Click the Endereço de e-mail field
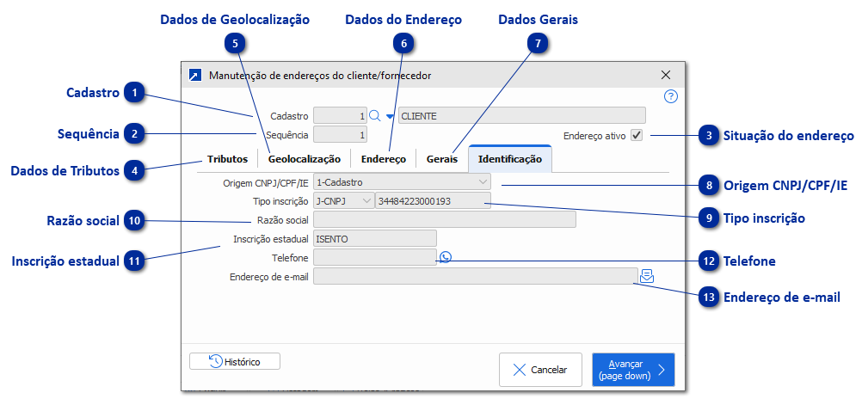Screen dimensions: 868x405 (476, 276)
